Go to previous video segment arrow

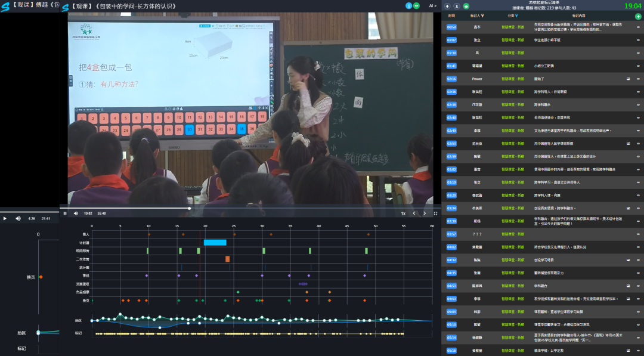pyautogui.click(x=415, y=213)
